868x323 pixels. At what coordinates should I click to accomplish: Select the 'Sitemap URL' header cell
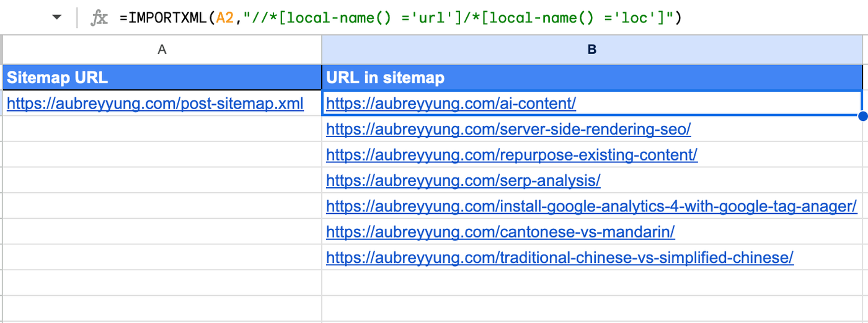pos(162,77)
